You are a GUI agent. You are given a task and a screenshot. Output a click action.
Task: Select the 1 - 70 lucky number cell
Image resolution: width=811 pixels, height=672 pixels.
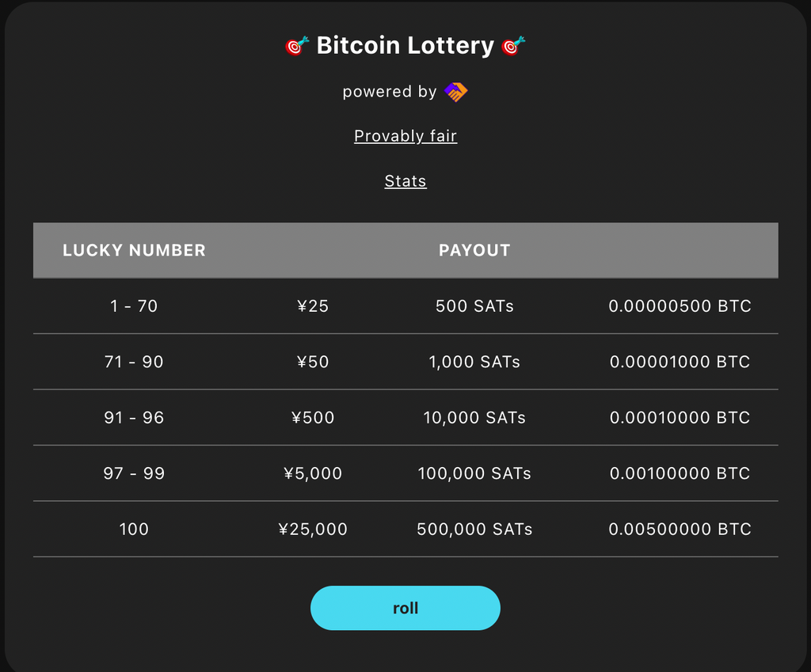click(x=134, y=306)
